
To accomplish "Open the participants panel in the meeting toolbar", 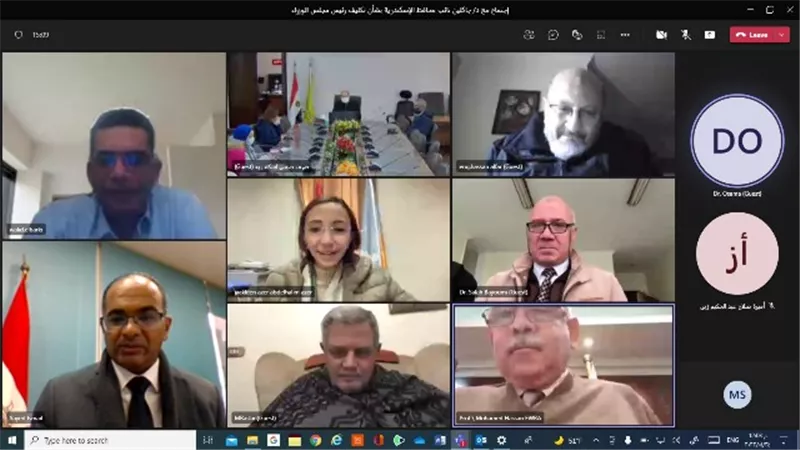I will (x=529, y=35).
